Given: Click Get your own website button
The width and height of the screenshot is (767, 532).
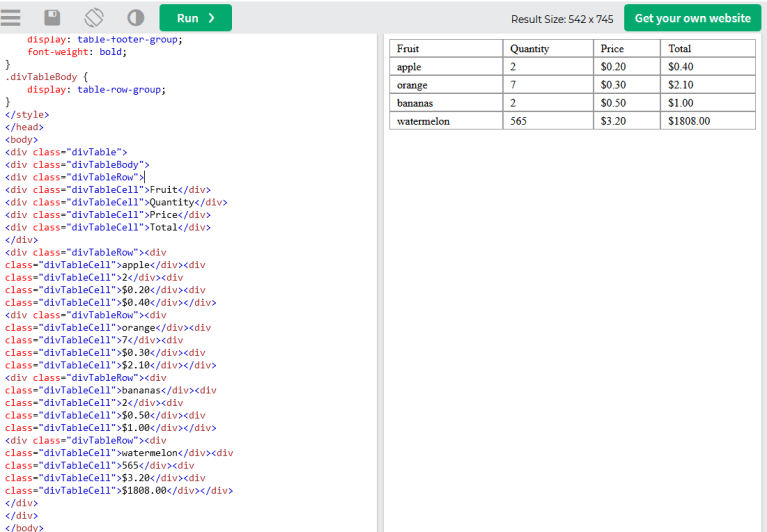Looking at the screenshot, I should point(692,18).
